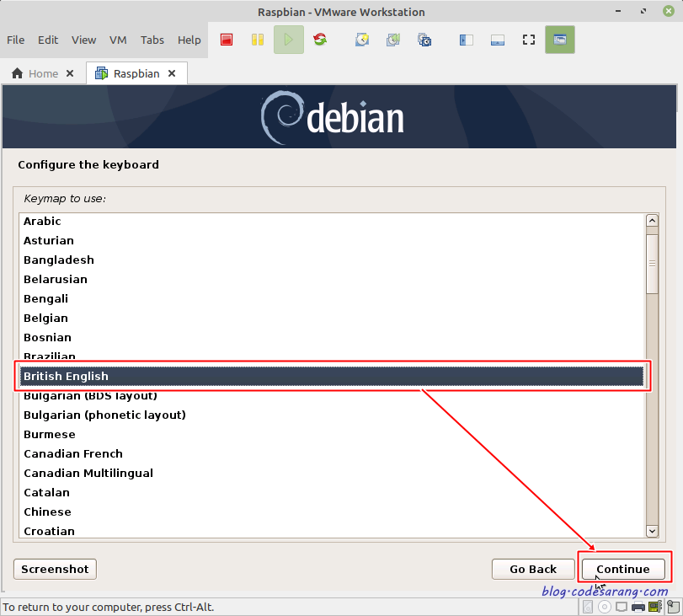Screen dimensions: 683x616
Task: Select Belgian keymap
Action: coord(332,319)
